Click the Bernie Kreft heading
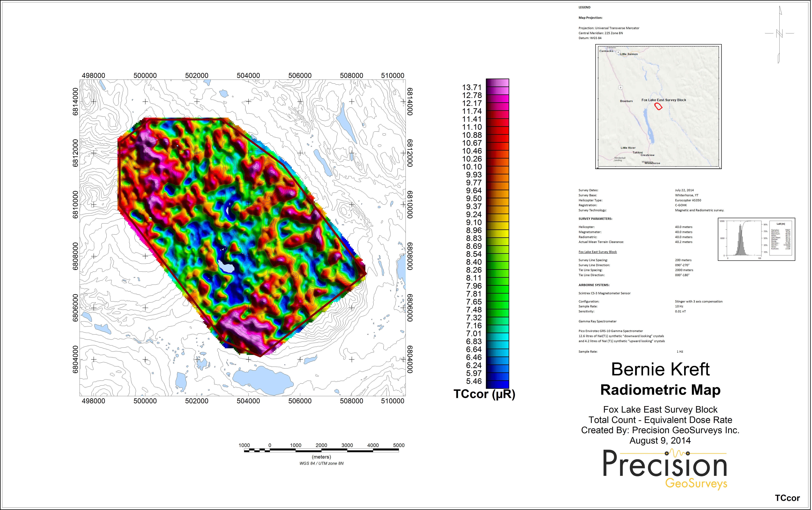 (x=660, y=369)
